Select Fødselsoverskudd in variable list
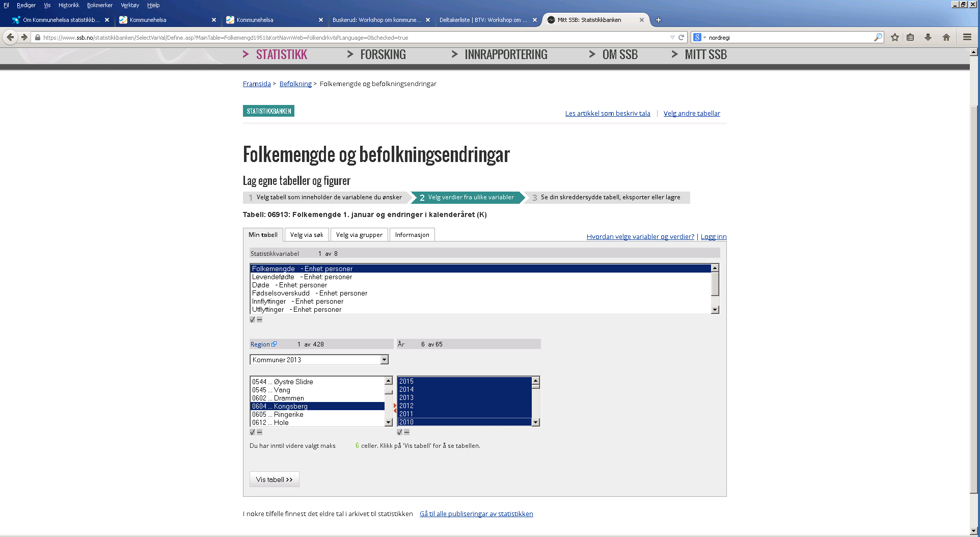Viewport: 980px width, 537px height. tap(480, 293)
